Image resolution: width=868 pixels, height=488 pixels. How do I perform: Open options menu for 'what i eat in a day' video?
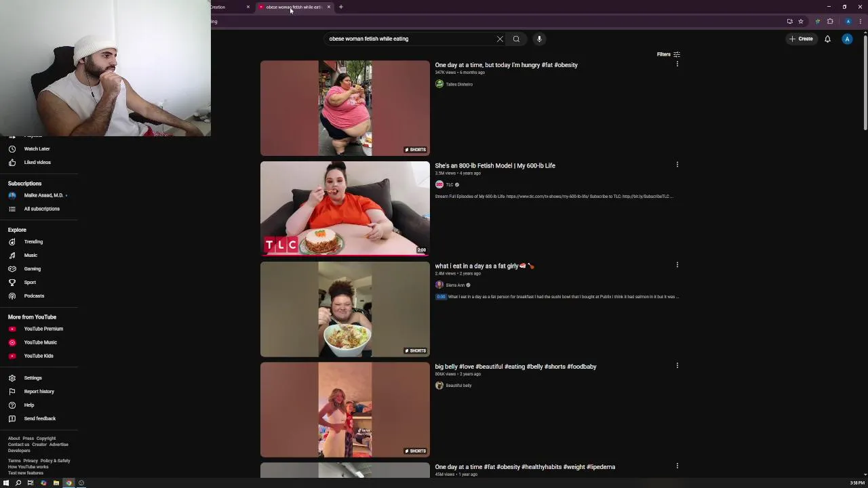[677, 265]
